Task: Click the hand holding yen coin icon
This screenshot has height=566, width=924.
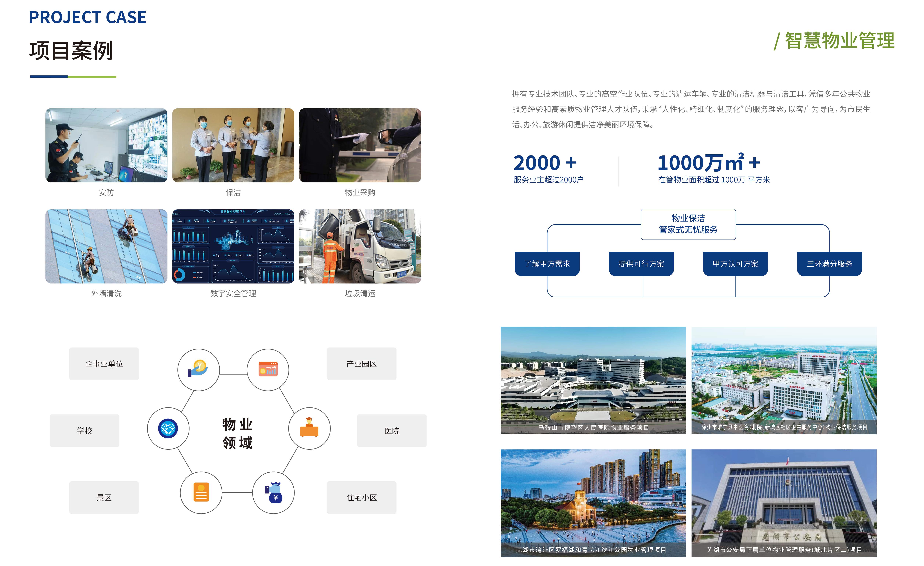Action: (198, 370)
